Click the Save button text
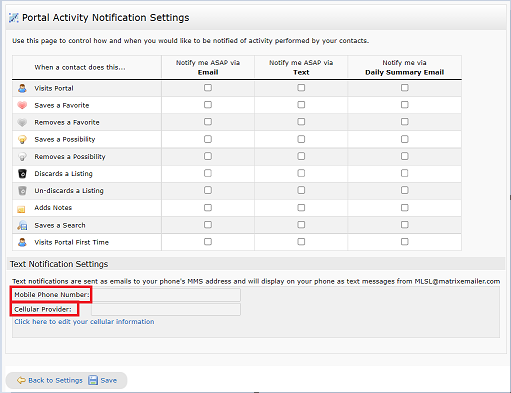This screenshot has width=511, height=393. click(109, 380)
